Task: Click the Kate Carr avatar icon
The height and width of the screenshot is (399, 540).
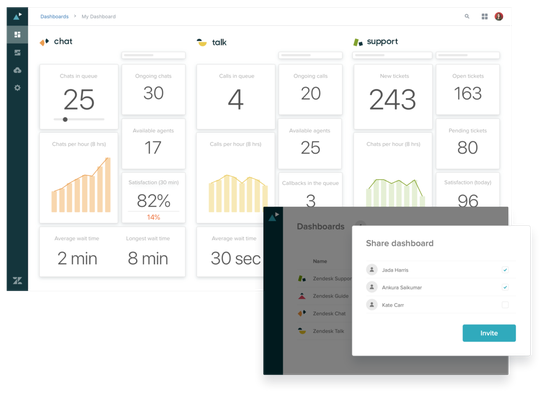Action: (x=372, y=305)
